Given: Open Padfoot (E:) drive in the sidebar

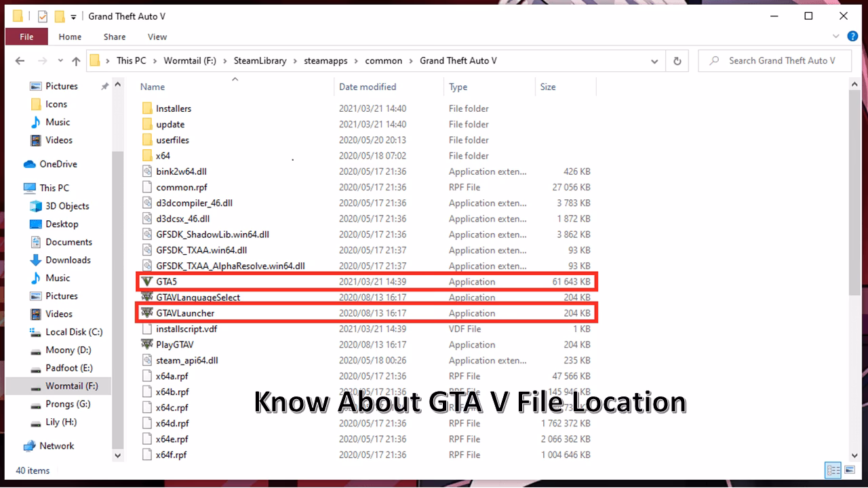Looking at the screenshot, I should 61,368.
